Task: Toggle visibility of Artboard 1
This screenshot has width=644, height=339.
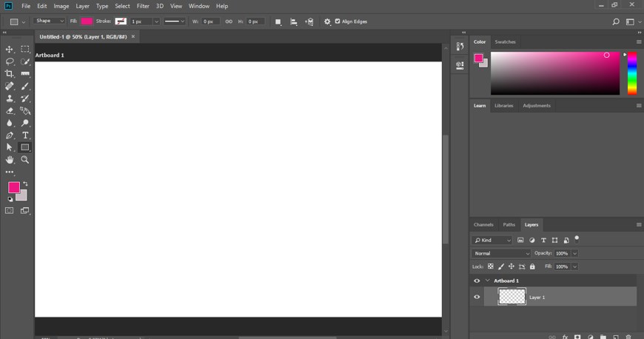Action: pyautogui.click(x=477, y=281)
